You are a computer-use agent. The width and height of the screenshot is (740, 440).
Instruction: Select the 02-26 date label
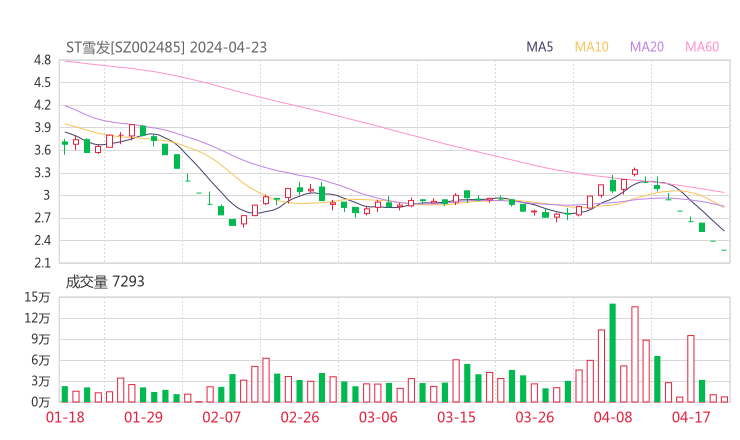tap(300, 417)
